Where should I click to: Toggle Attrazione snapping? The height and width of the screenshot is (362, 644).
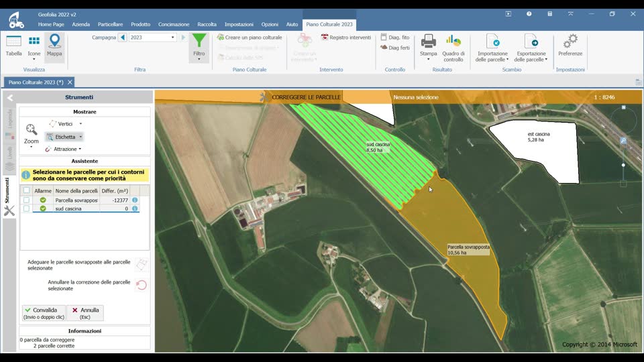coord(61,149)
